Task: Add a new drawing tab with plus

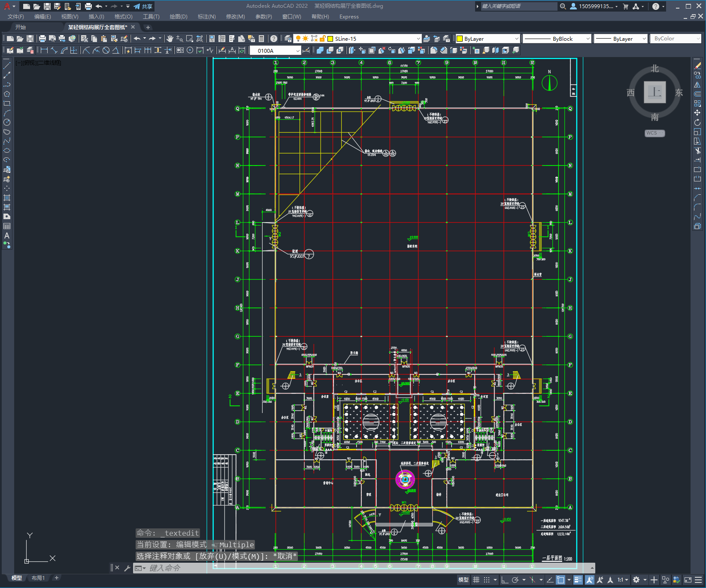Action: pyautogui.click(x=148, y=27)
